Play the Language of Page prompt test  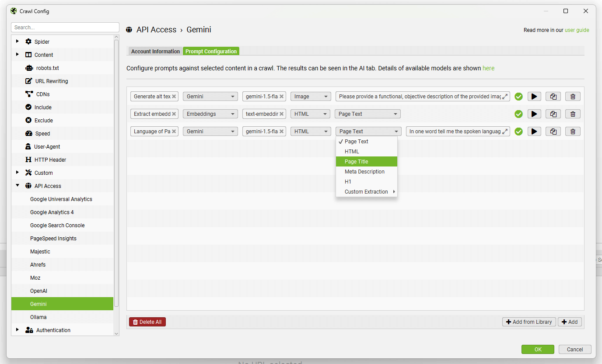point(534,132)
